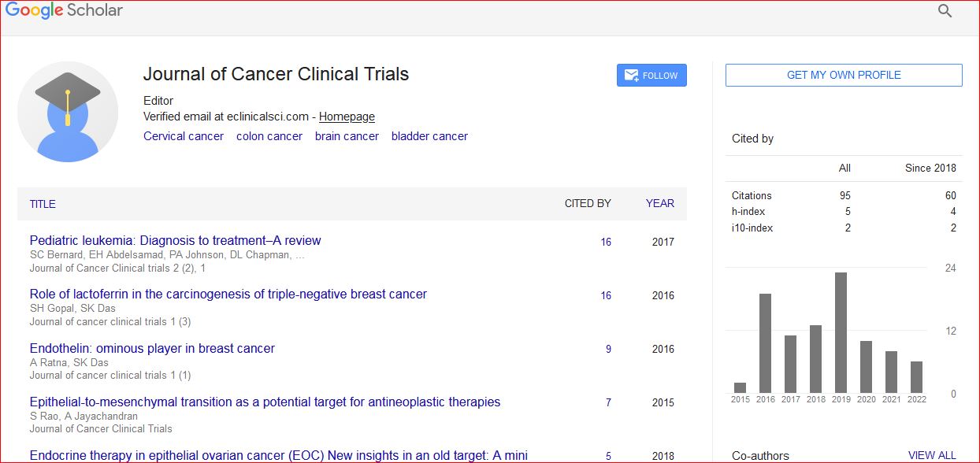
Task: Open the lactoferrin triple-negative breast cancer article
Action: 228,294
